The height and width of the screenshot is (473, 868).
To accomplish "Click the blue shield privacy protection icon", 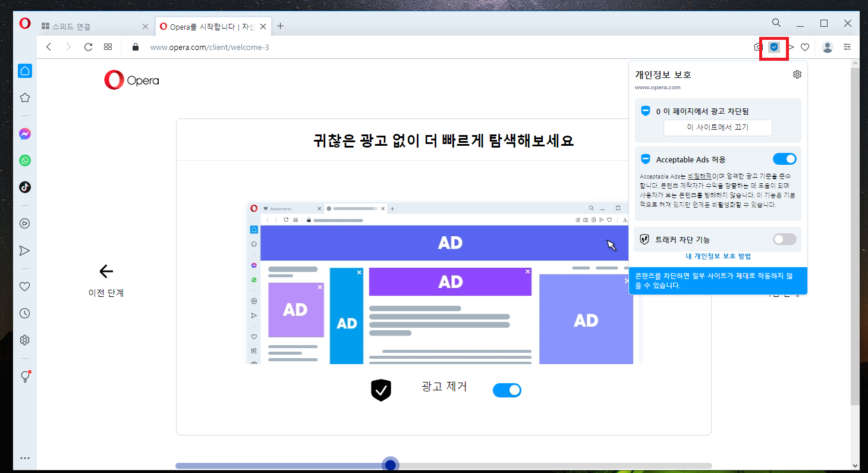I will [x=774, y=47].
